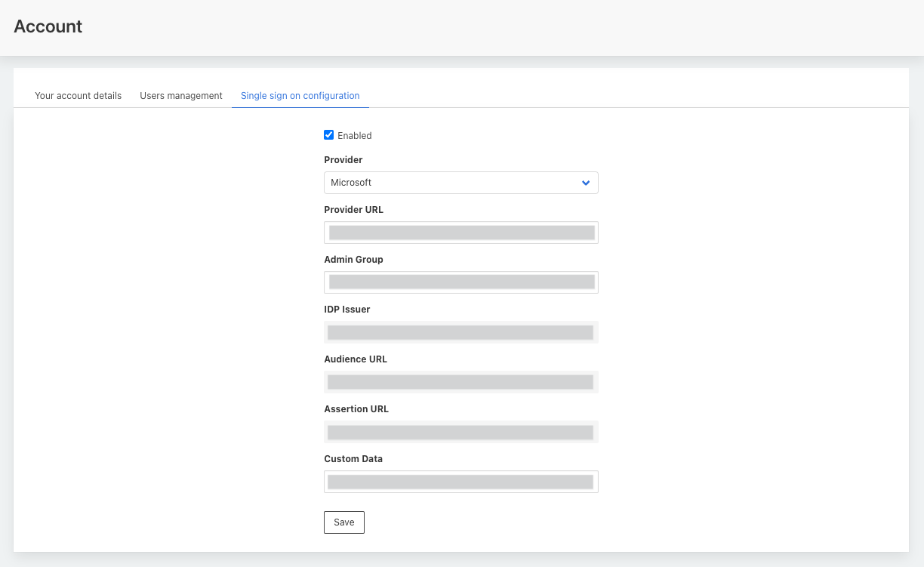Click the IDP Issuer label
Viewport: 924px width, 567px height.
pyautogui.click(x=347, y=310)
